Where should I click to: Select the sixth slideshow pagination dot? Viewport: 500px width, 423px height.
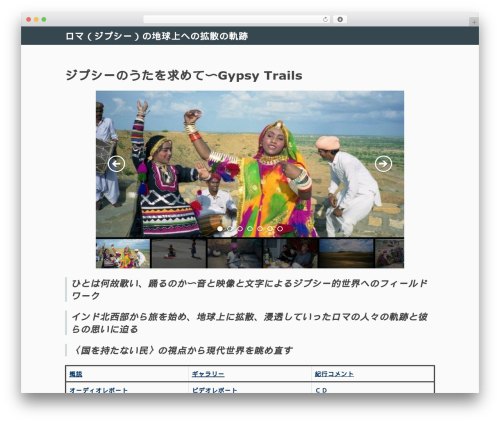click(270, 229)
